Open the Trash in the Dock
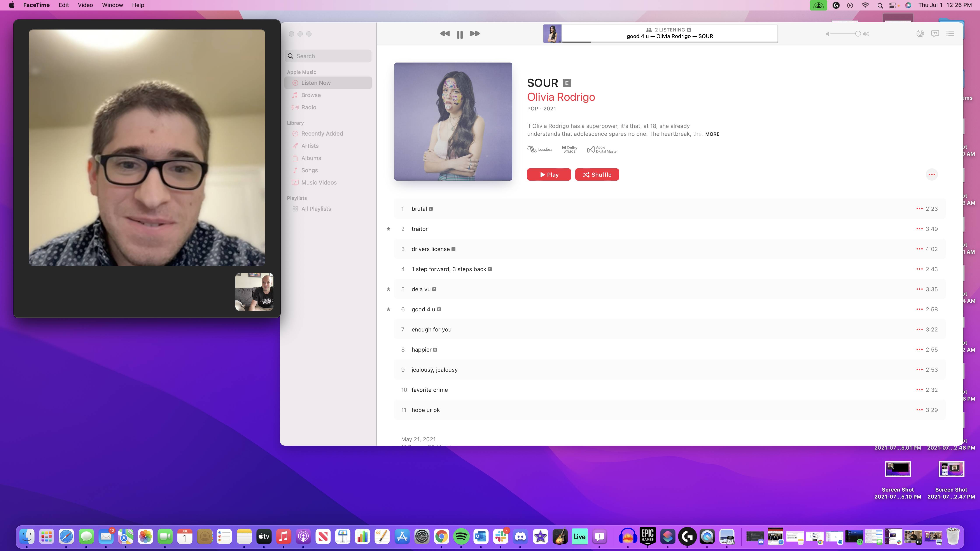980x551 pixels. [953, 537]
